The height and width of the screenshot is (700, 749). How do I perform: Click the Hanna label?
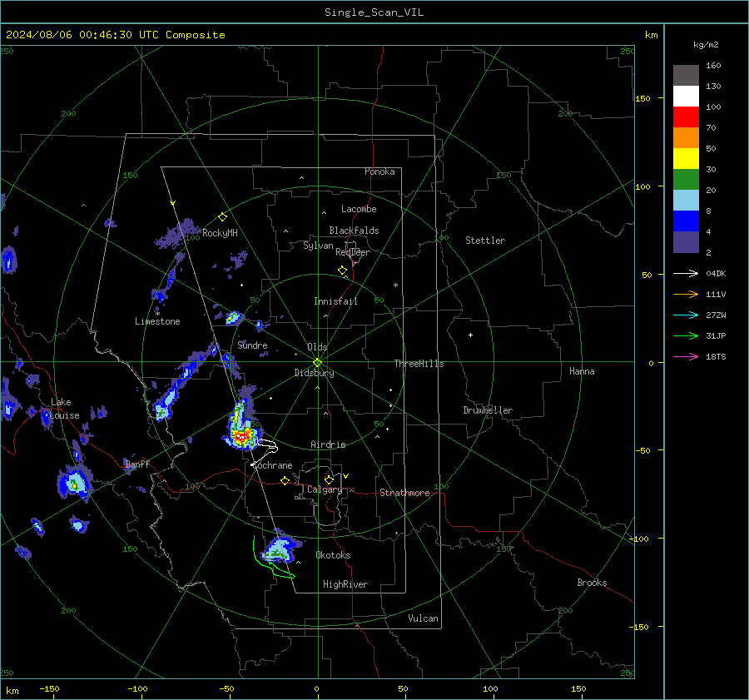(x=582, y=371)
